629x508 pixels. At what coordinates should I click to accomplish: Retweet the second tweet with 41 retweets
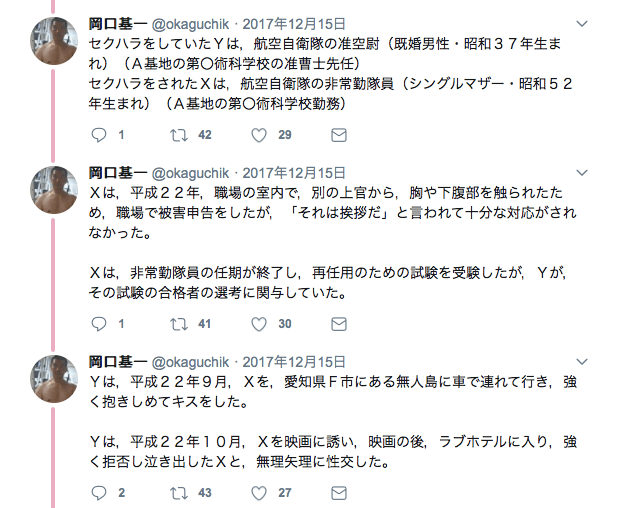[x=180, y=324]
